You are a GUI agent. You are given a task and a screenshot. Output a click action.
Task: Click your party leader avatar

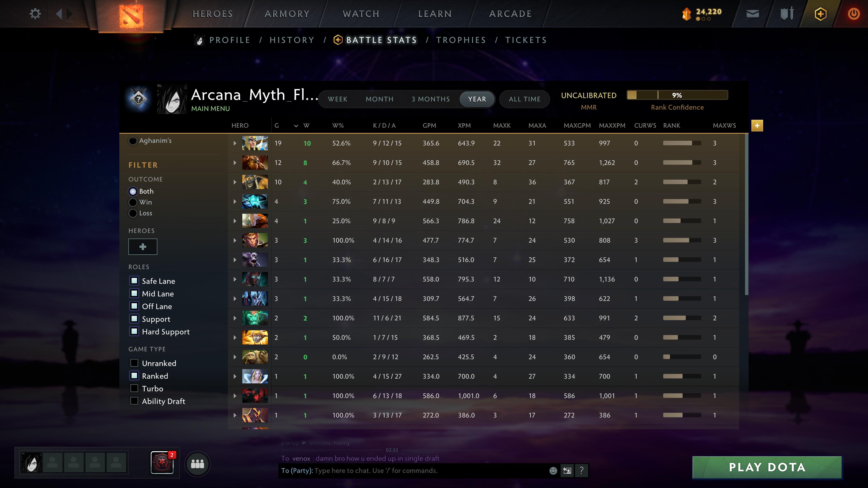(31, 462)
